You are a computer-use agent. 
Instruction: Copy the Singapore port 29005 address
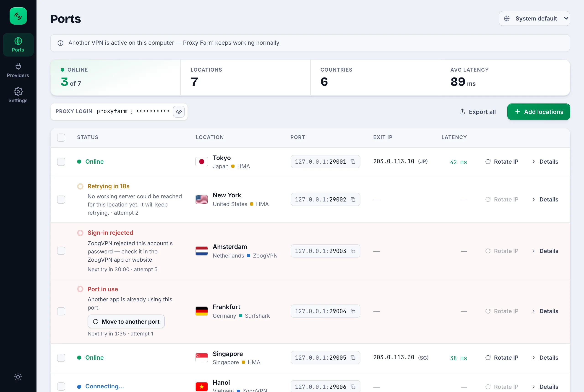point(353,358)
